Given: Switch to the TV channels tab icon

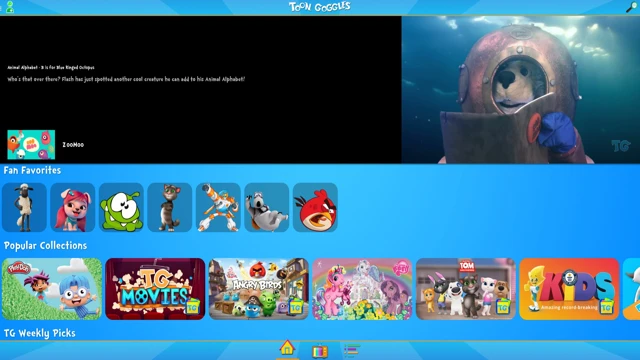Looking at the screenshot, I should coord(320,351).
